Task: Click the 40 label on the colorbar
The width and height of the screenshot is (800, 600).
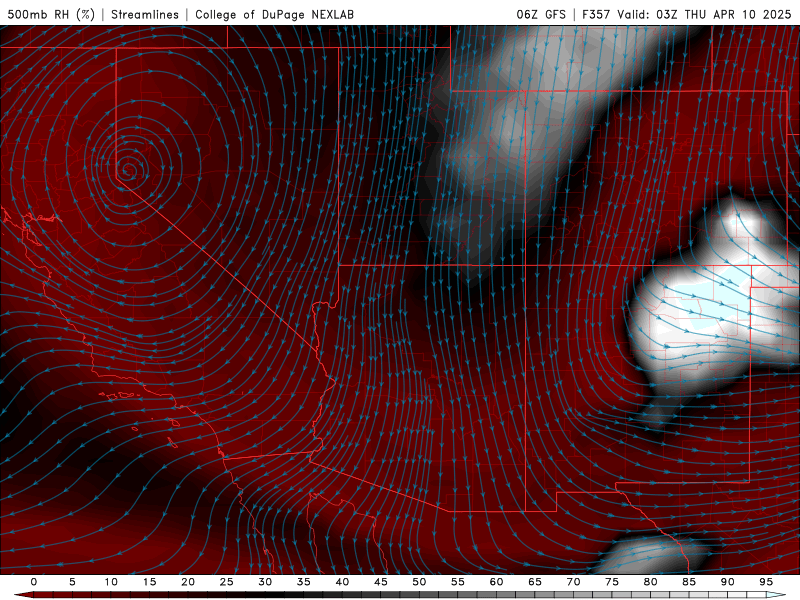Action: pyautogui.click(x=342, y=582)
